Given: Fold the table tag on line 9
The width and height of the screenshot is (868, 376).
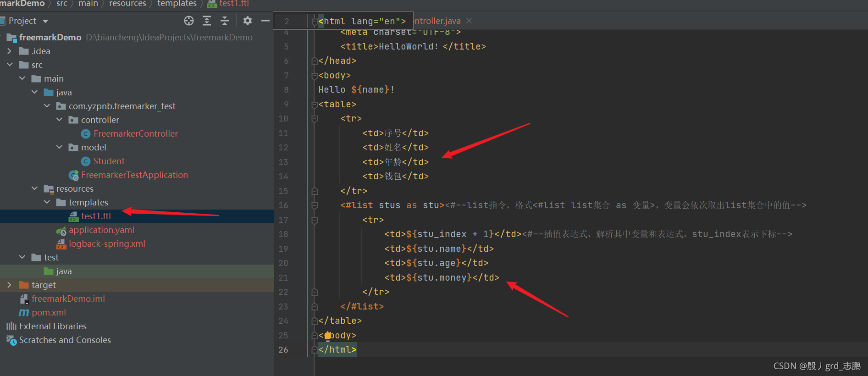Looking at the screenshot, I should (x=315, y=105).
